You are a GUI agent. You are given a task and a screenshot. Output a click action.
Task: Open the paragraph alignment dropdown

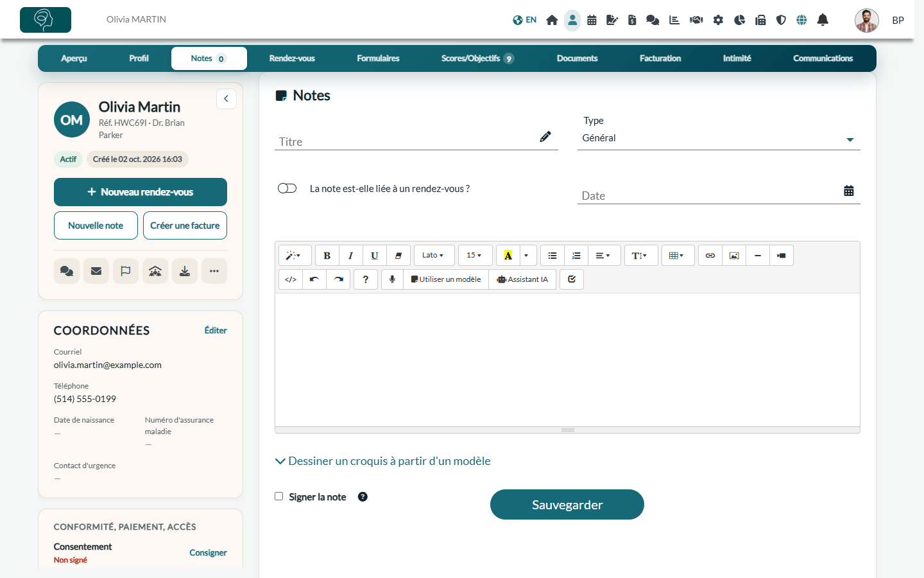click(604, 256)
